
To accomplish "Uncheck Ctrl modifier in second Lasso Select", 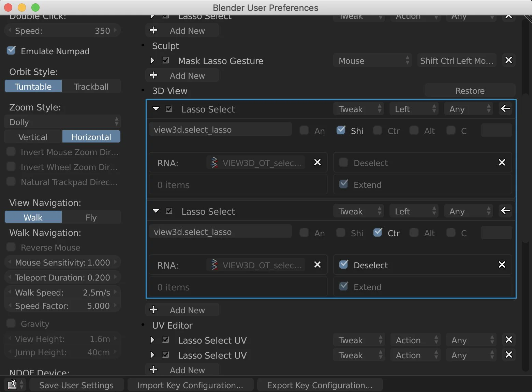I will click(378, 233).
